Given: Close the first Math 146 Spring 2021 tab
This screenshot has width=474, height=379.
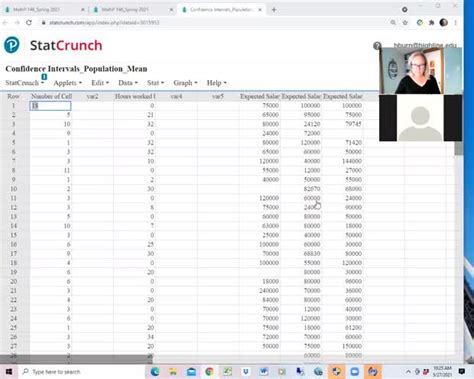Looking at the screenshot, I should coord(83,10).
